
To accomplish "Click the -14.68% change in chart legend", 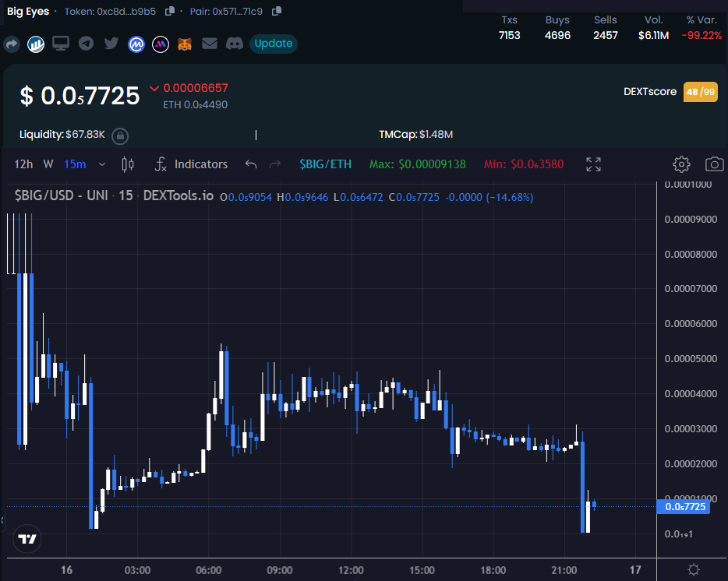I will [x=509, y=197].
